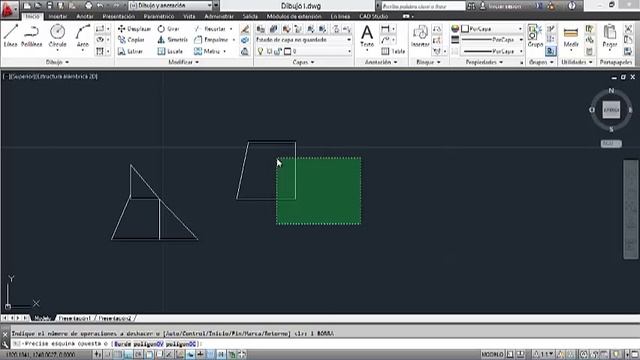Click the Recortar (trim) command
The width and height of the screenshot is (640, 360).
(210, 29)
